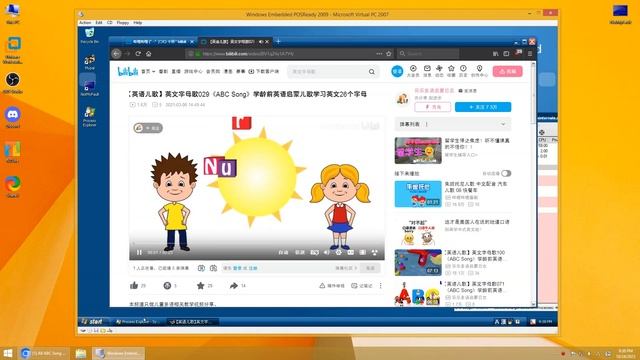
Task: Open the favorites star-house icon in header
Action: coord(451,69)
